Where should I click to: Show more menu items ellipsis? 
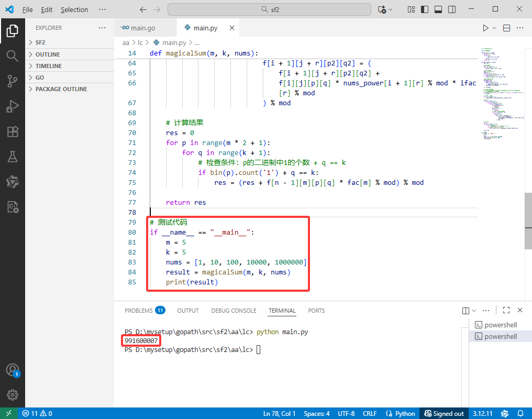tap(102, 9)
